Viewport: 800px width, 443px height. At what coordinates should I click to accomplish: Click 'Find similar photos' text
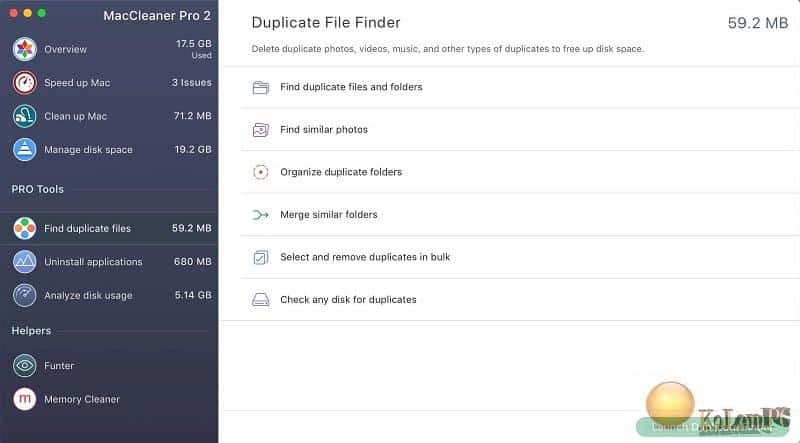coord(324,130)
